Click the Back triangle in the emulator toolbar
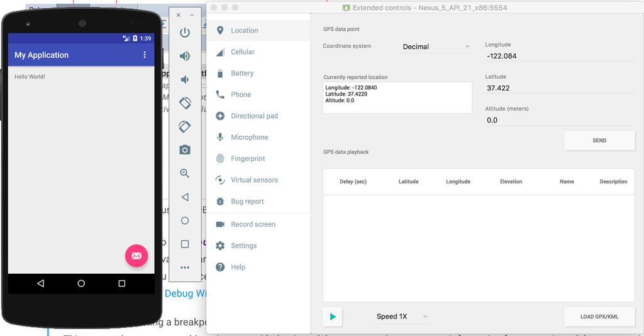Viewport: 644px width, 336px height. [185, 197]
